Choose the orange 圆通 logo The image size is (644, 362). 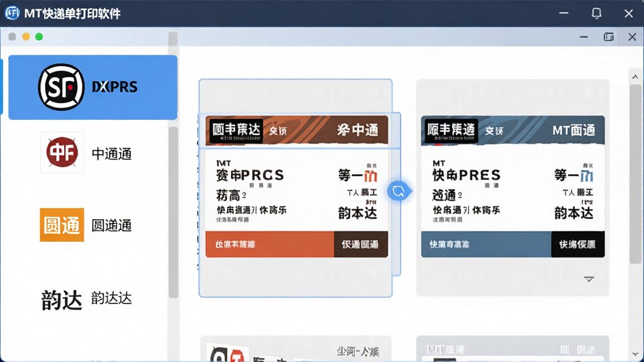[62, 225]
